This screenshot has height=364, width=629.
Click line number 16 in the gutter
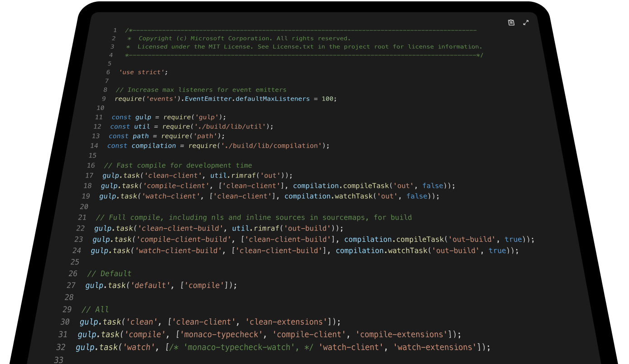(x=91, y=165)
